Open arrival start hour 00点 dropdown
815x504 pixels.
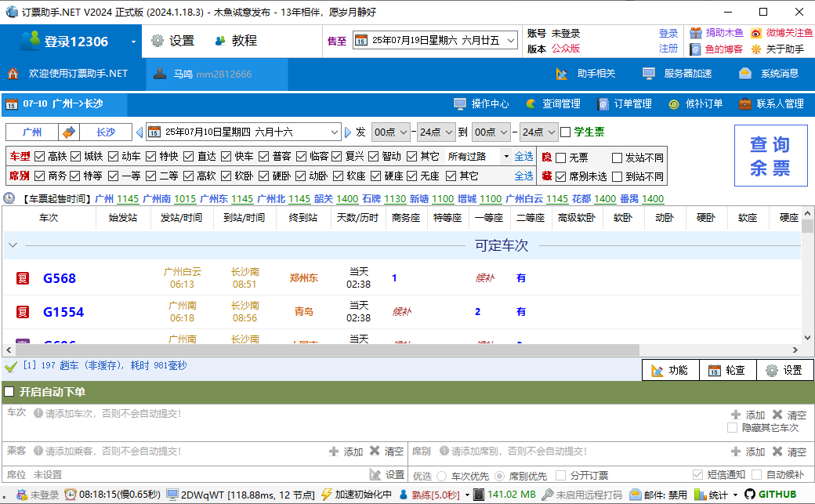491,132
